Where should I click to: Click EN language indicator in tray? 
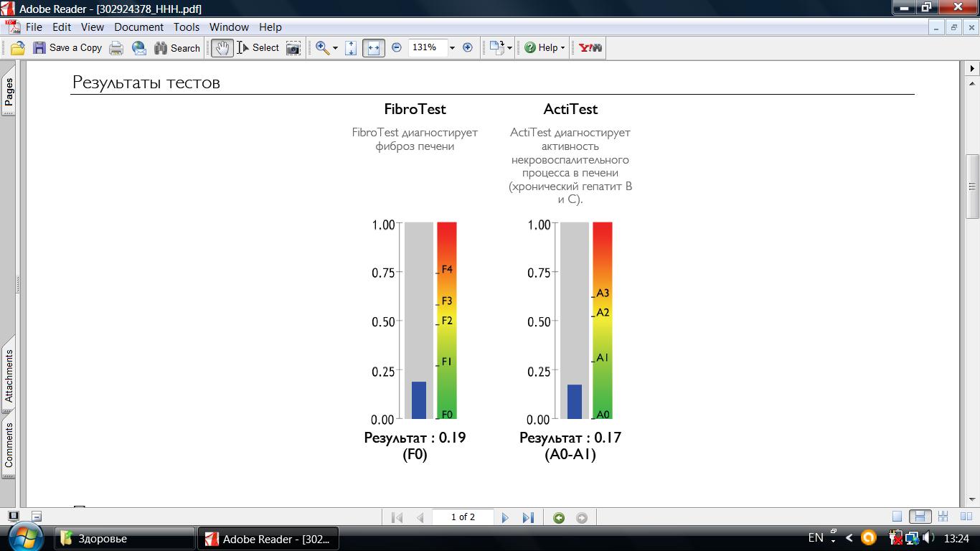point(816,537)
